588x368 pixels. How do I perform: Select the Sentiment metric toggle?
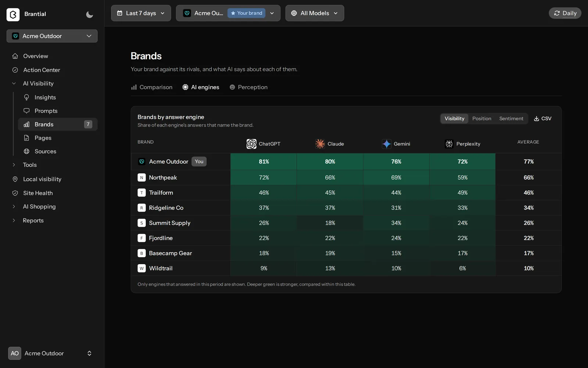point(511,118)
